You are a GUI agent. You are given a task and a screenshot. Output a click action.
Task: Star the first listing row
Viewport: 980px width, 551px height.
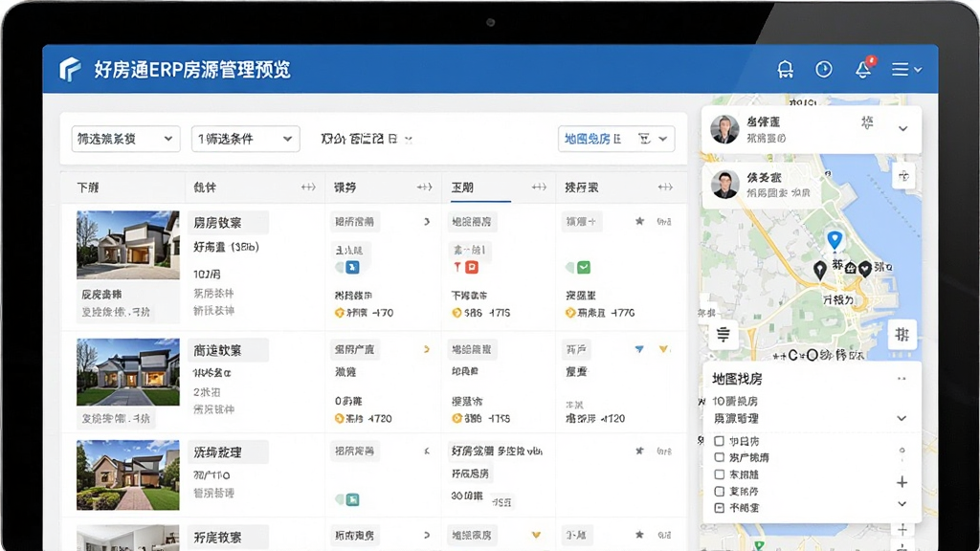[639, 221]
